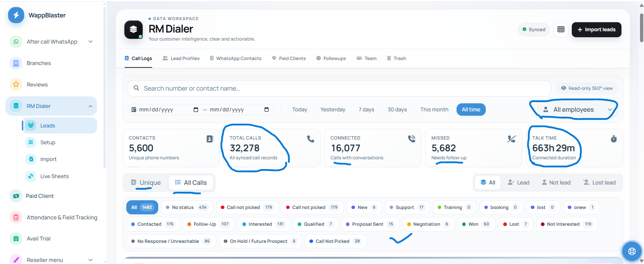Click the After call WhatsApp icon
Viewport: 644px width, 264px height.
16,42
